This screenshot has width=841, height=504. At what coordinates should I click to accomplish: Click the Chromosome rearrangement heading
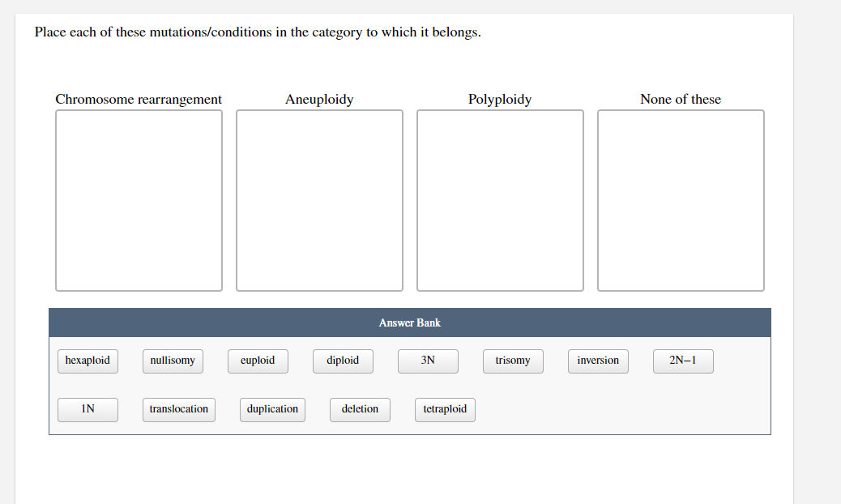click(139, 99)
